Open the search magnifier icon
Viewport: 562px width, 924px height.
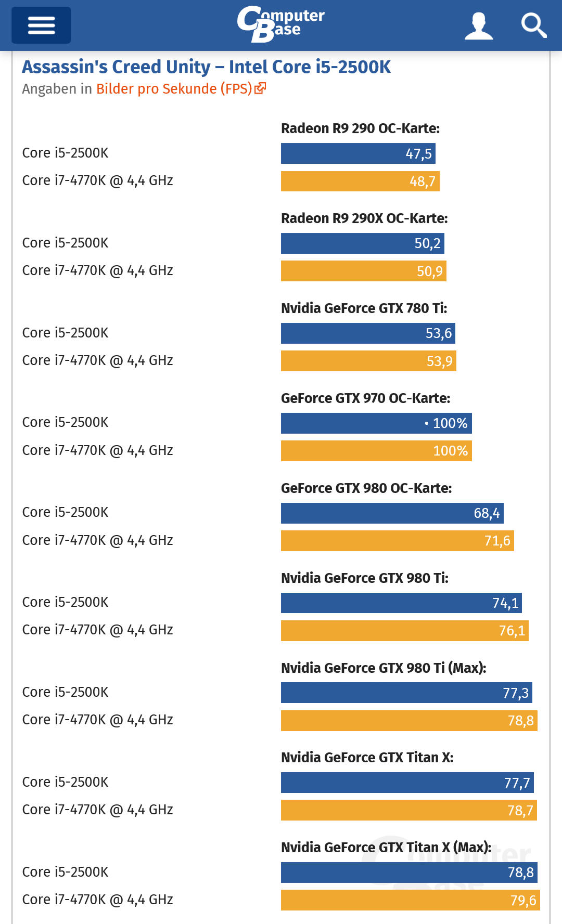(533, 25)
